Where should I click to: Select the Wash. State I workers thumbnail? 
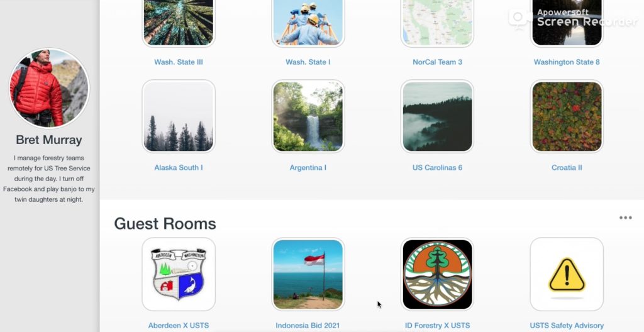308,23
